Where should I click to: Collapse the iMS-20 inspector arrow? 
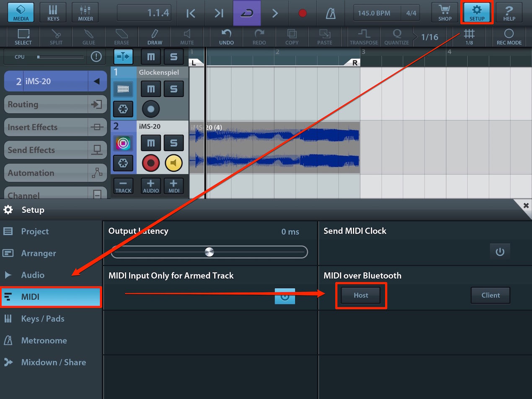[97, 81]
